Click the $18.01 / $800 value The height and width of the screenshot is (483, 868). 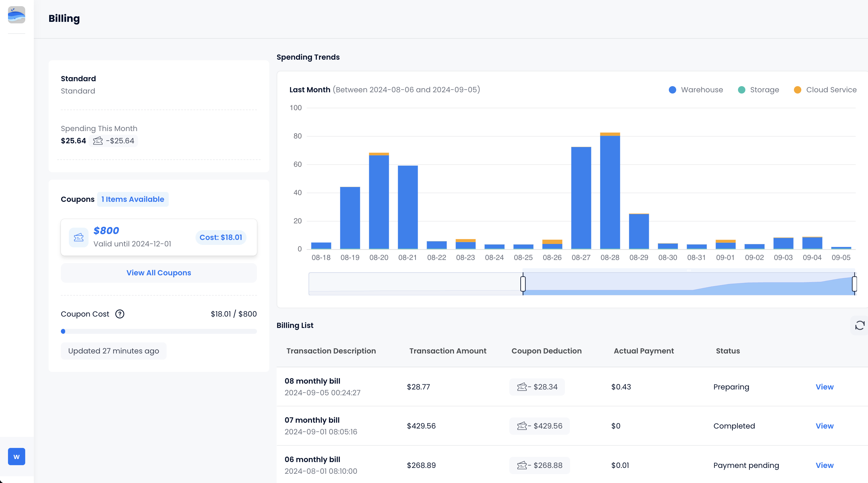[234, 314]
